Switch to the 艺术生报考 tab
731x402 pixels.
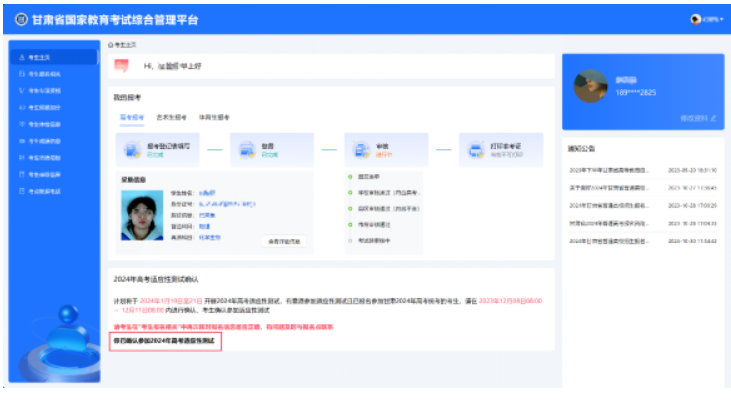click(171, 117)
